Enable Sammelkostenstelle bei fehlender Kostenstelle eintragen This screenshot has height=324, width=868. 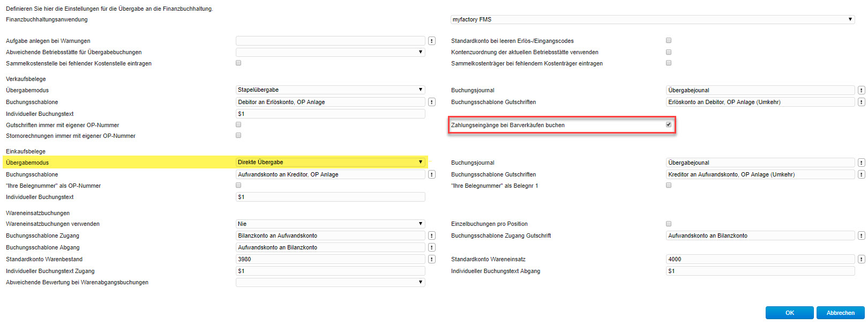coord(238,63)
